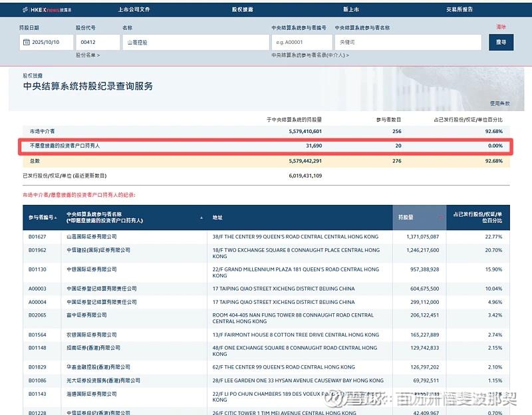Select percentage 20.70%
The width and height of the screenshot is (532, 415).
click(493, 250)
